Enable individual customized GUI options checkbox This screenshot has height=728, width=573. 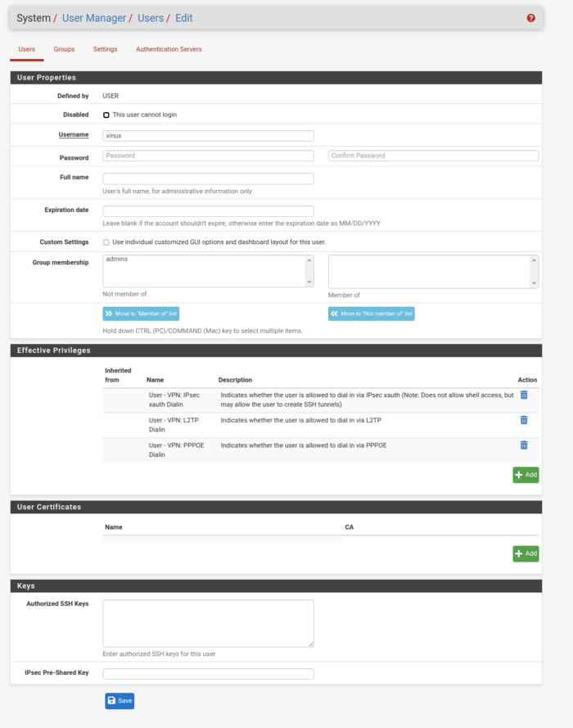click(106, 242)
